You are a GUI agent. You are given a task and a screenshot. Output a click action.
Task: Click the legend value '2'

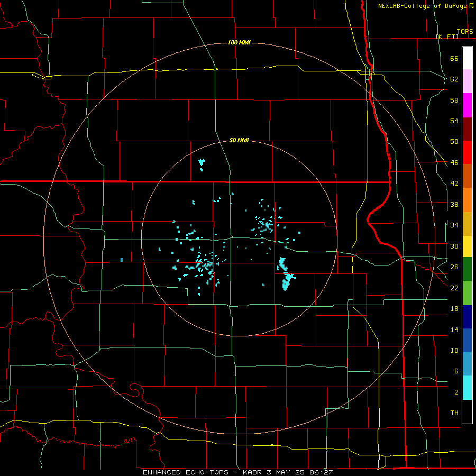coord(456,392)
